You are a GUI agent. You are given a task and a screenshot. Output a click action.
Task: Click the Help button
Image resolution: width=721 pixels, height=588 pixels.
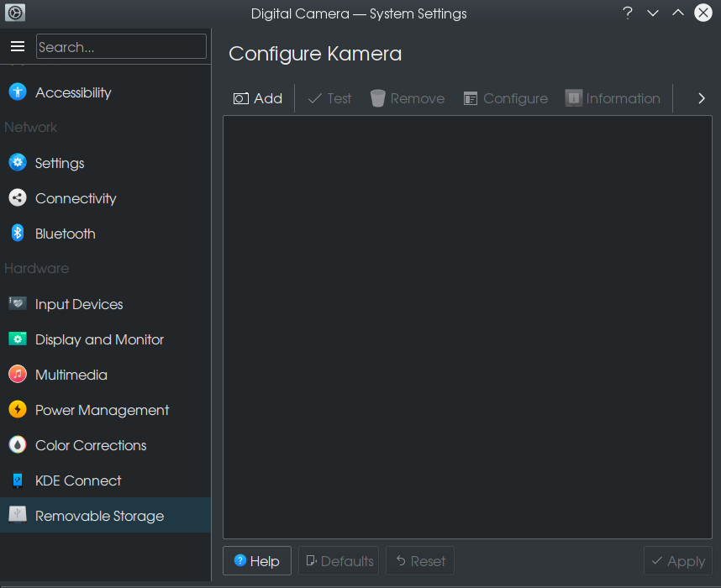pos(257,561)
